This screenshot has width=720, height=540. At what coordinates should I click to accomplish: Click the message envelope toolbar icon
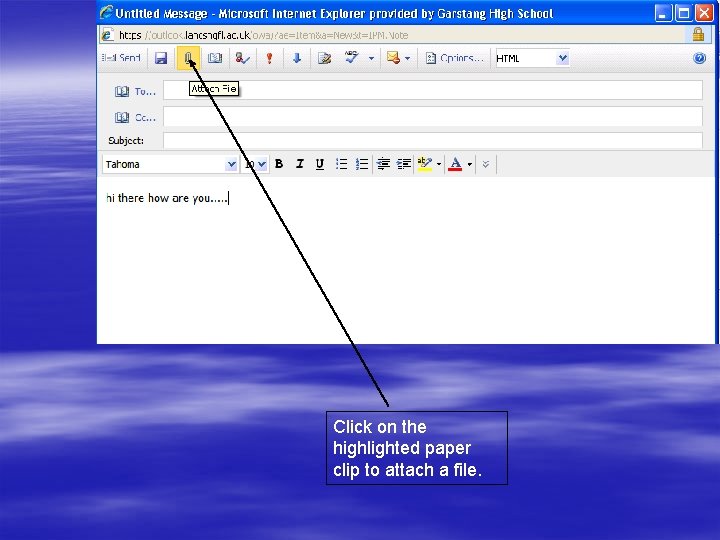pyautogui.click(x=393, y=57)
